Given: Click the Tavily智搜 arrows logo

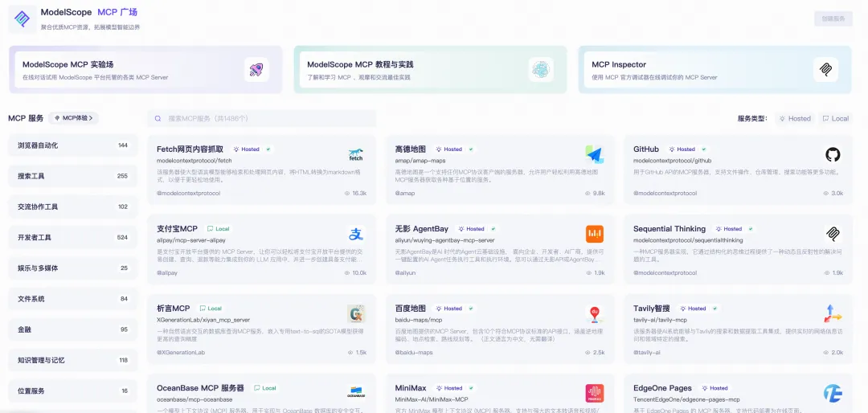Looking at the screenshot, I should (x=833, y=314).
